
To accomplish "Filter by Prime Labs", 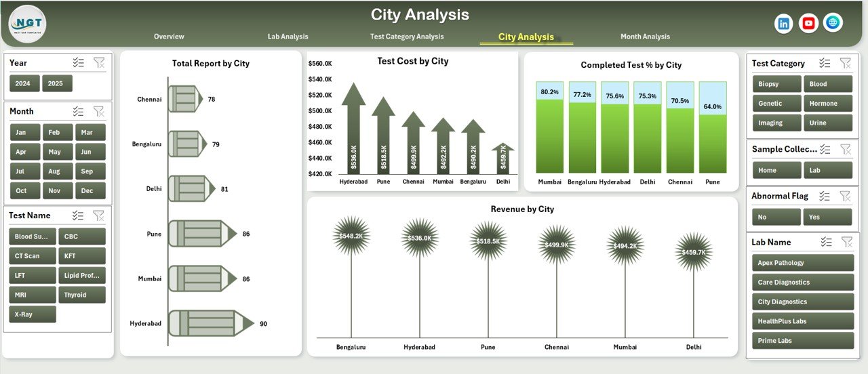I will pos(804,341).
